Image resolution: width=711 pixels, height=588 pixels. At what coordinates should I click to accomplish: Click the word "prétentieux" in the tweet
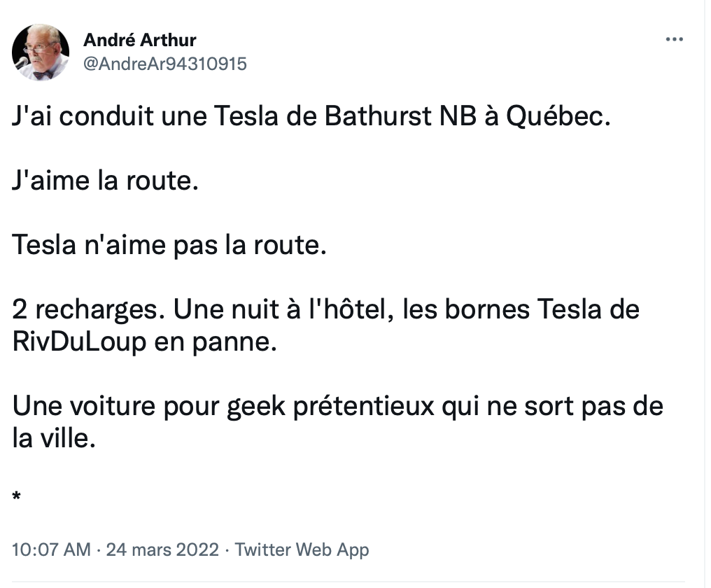click(x=364, y=407)
